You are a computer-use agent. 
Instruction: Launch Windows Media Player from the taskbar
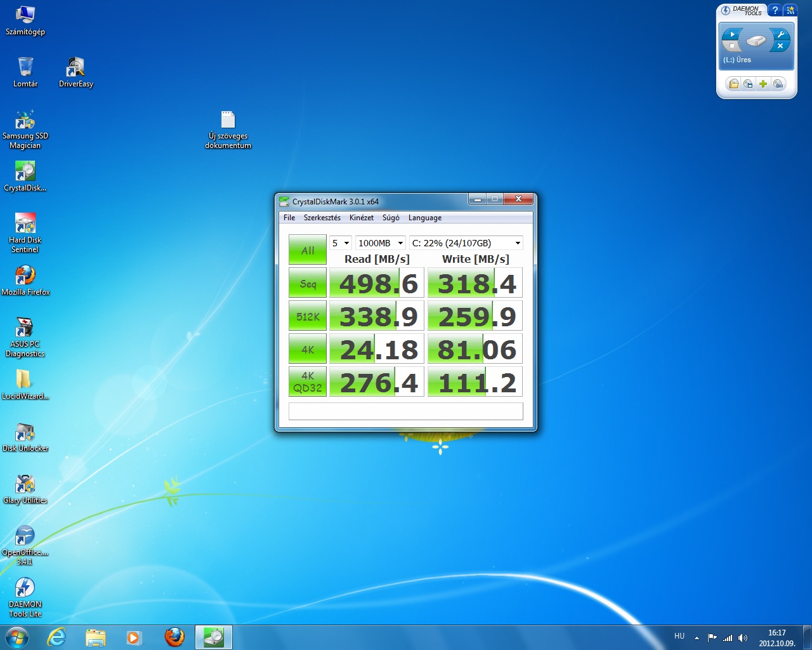(134, 637)
